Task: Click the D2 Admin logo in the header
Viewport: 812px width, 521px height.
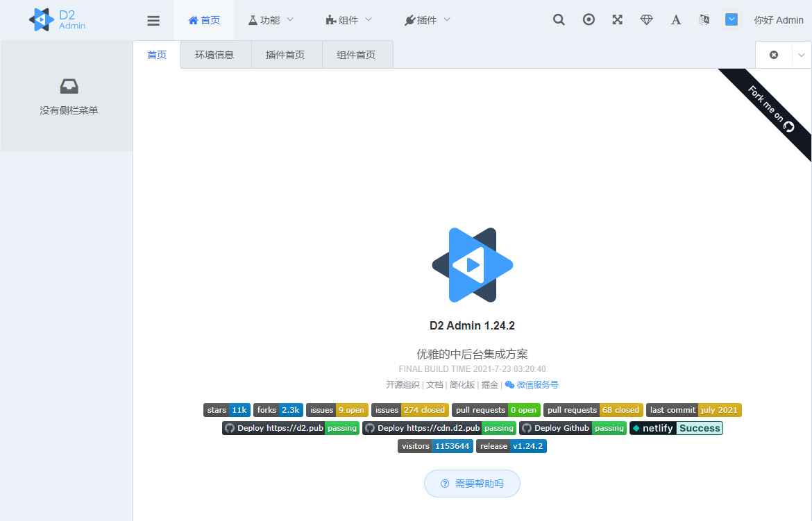Action: coord(57,19)
